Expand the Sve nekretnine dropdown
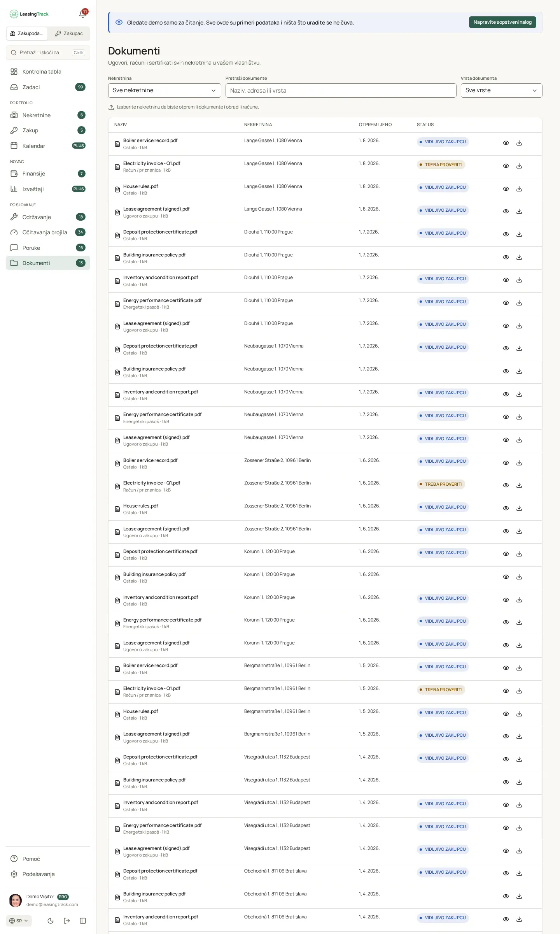Screen dimensions: 560x934 (164, 90)
